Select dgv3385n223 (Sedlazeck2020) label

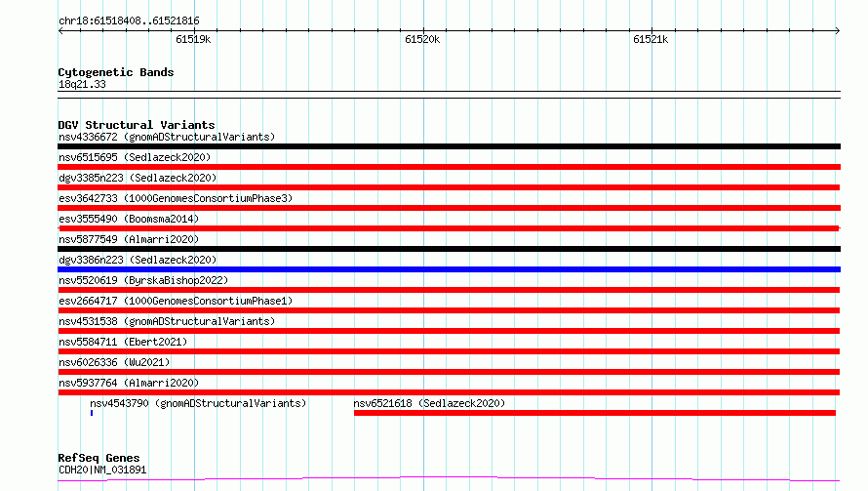[x=138, y=178]
